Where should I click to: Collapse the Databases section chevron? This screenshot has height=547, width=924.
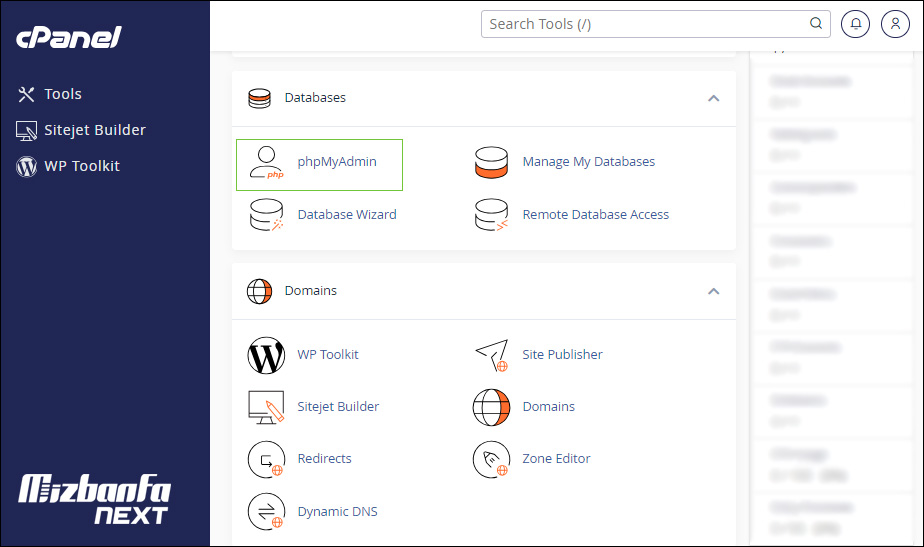coord(714,98)
